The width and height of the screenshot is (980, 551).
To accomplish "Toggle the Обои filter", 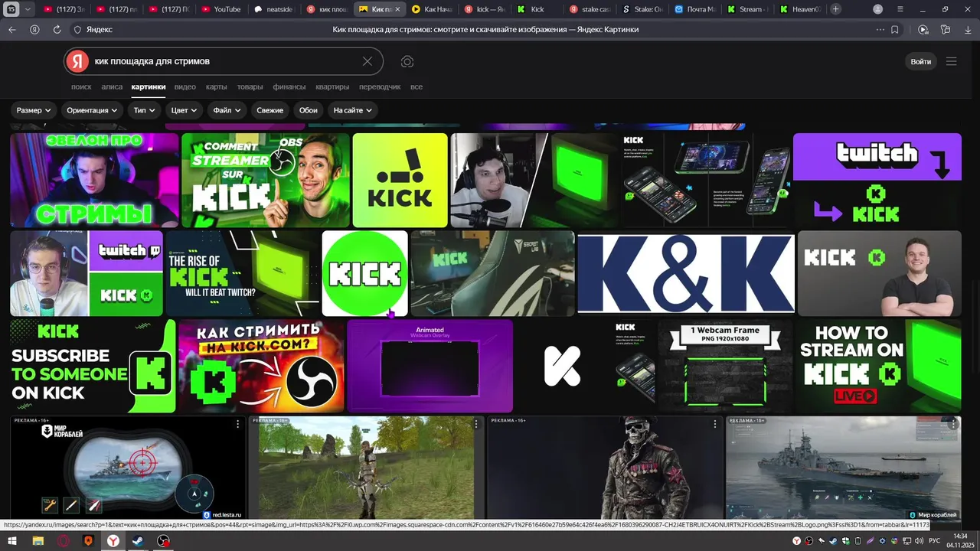I will 309,110.
